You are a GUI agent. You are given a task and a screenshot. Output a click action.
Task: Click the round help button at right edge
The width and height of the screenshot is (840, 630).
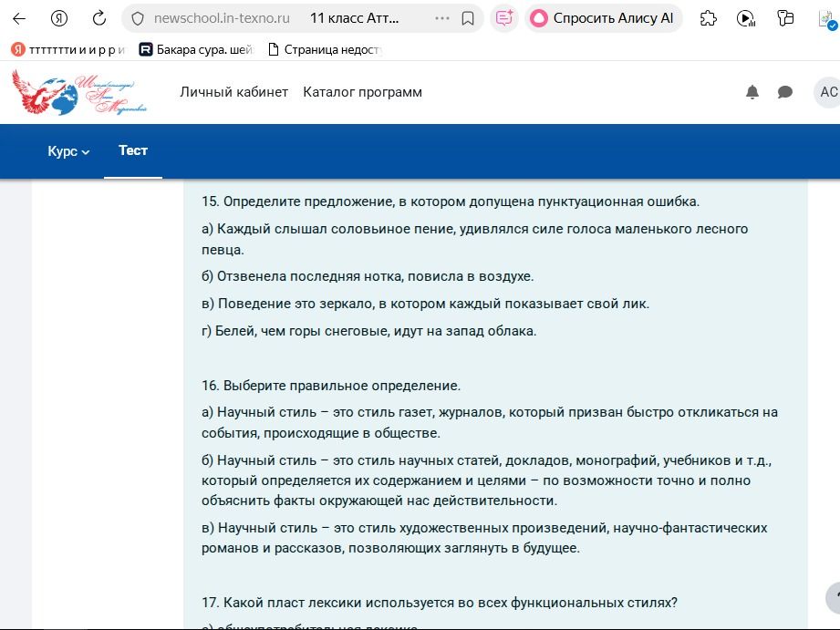tap(833, 597)
